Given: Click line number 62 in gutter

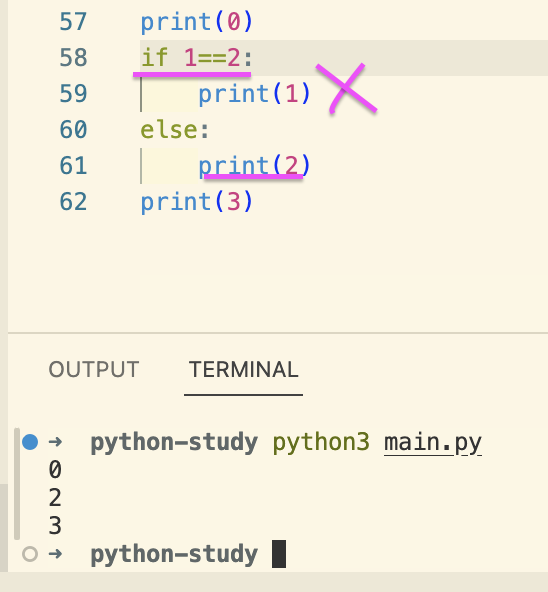Looking at the screenshot, I should [73, 201].
